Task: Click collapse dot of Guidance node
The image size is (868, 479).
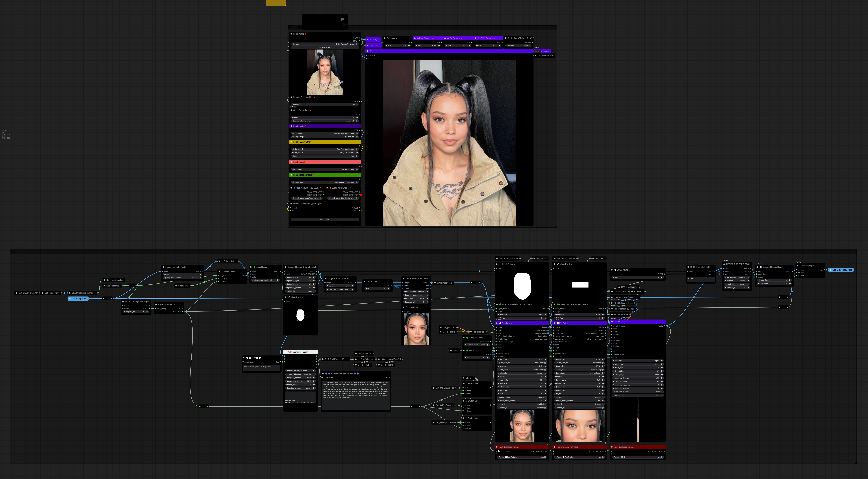Action: click(385, 38)
